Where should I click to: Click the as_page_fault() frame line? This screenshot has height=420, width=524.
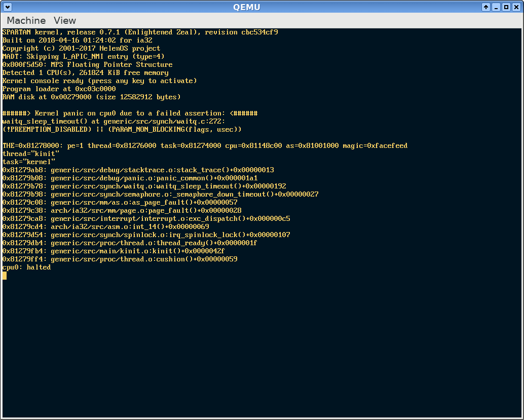(x=120, y=202)
